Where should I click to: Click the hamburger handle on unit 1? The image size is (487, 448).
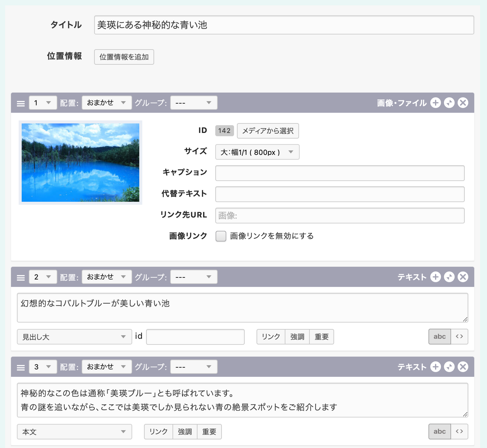pos(21,104)
